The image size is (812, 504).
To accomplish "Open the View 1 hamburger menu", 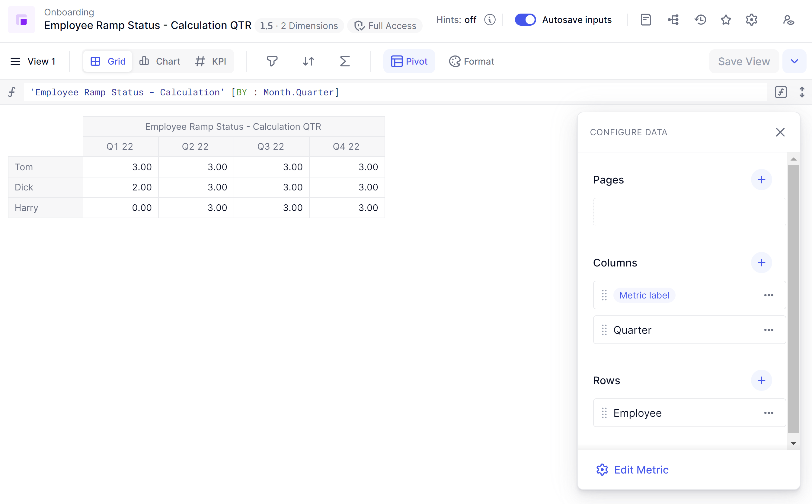I will tap(15, 61).
